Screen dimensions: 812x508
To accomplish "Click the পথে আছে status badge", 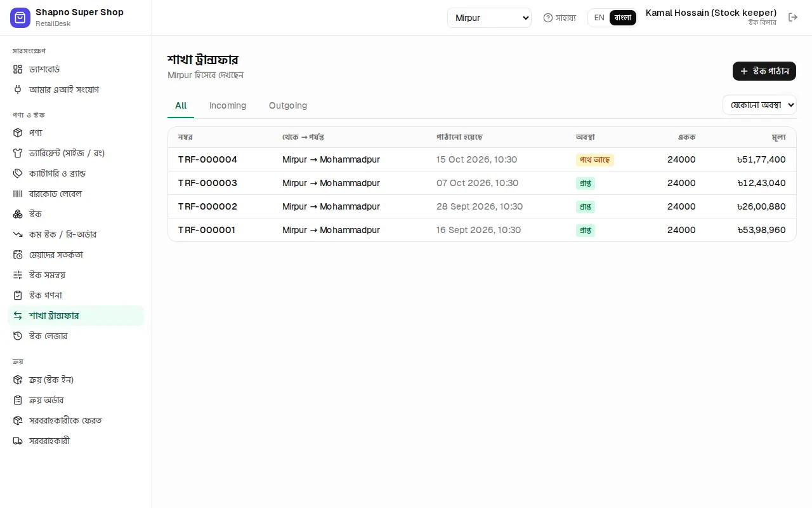I will [595, 160].
